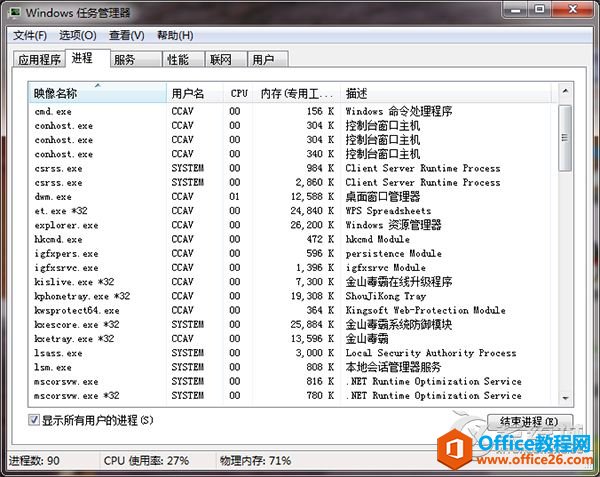Switch to the 进程 tab
The width and height of the screenshot is (600, 477).
tap(88, 58)
